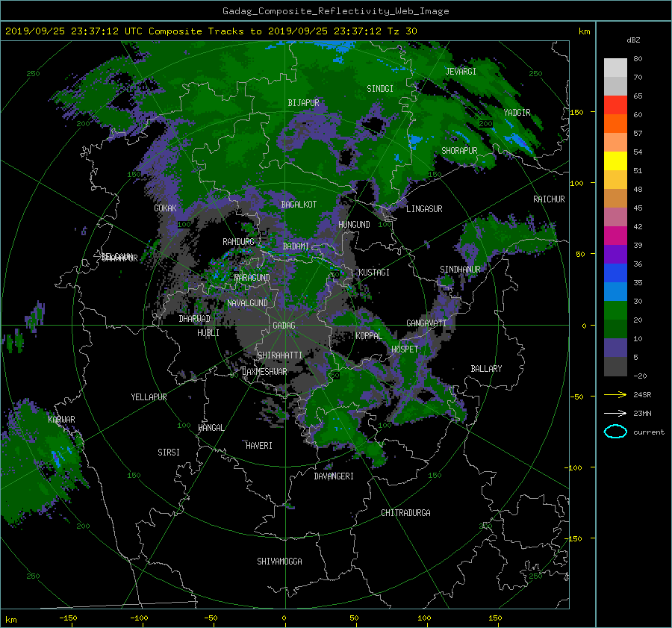The height and width of the screenshot is (628, 672).
Task: Click the 24SR legend label
Action: [642, 395]
